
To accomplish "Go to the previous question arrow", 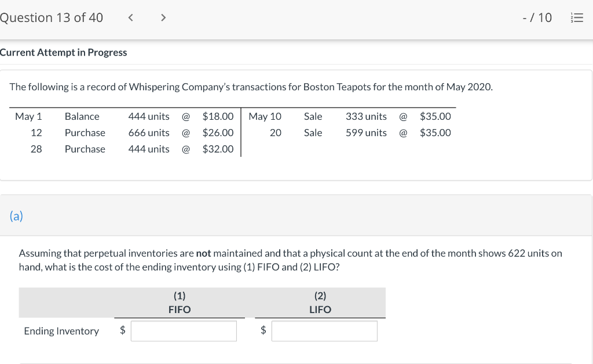I will click(130, 18).
